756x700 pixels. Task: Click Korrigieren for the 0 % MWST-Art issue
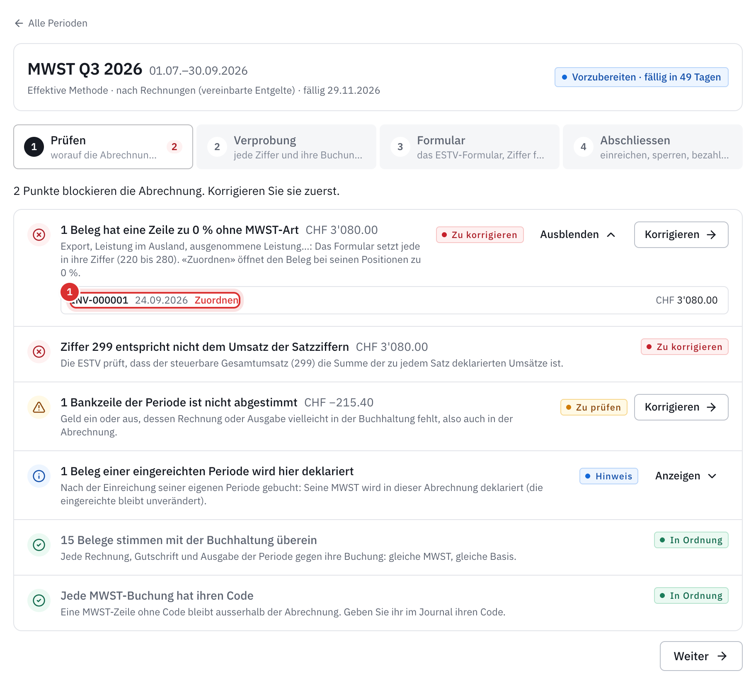pos(681,235)
